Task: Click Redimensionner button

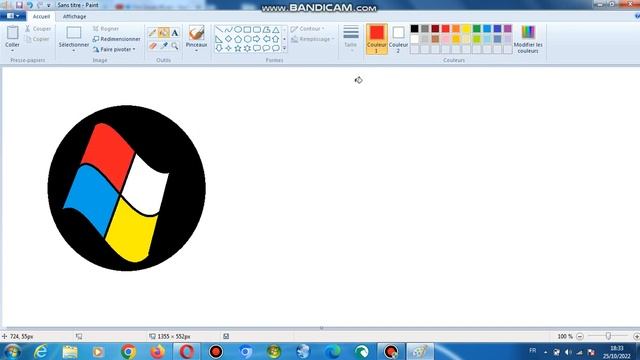Action: tap(117, 39)
